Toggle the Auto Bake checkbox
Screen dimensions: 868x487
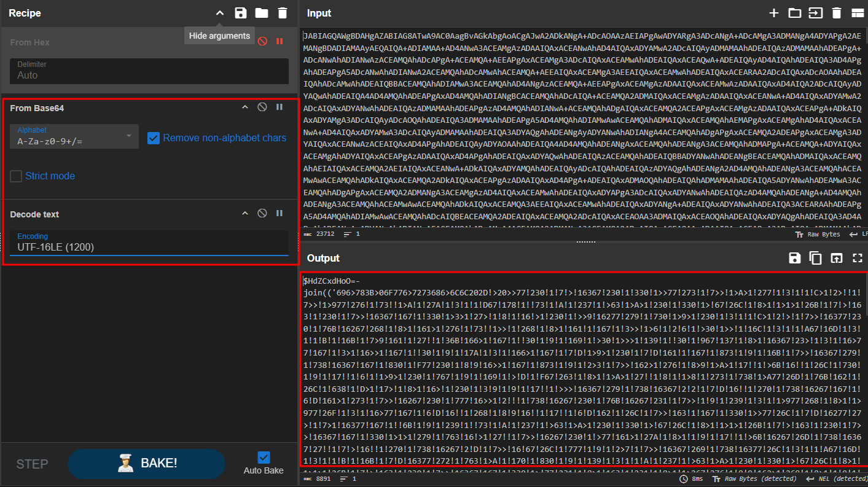point(264,458)
